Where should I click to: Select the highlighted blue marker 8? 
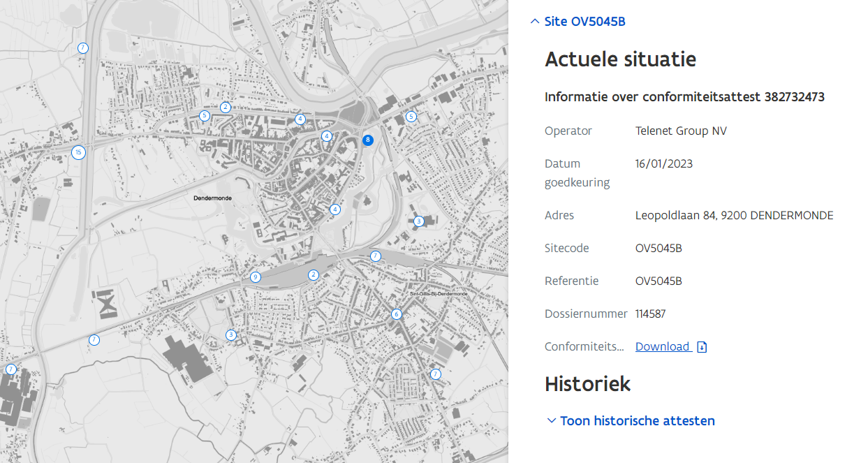click(368, 140)
